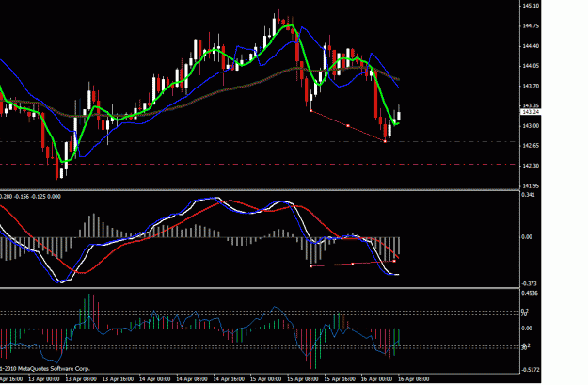Select the MACD trendline's right anchor point
The image size is (588, 385).
394,261
